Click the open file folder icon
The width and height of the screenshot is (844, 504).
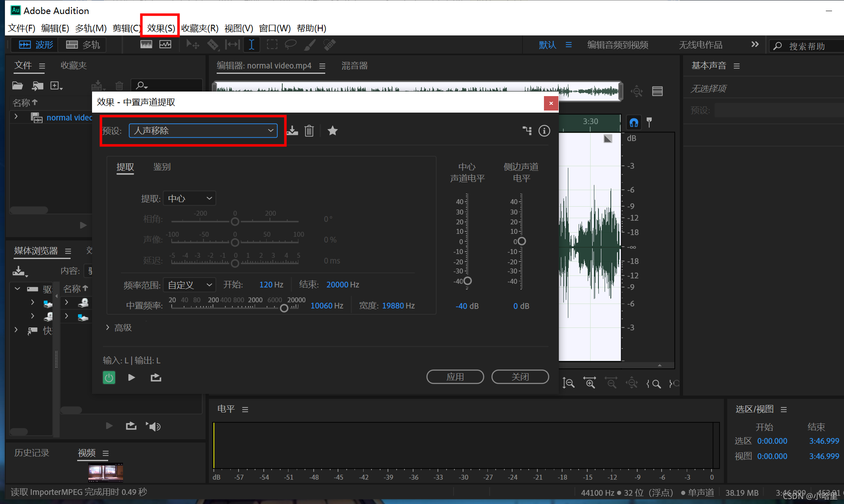[x=17, y=85]
